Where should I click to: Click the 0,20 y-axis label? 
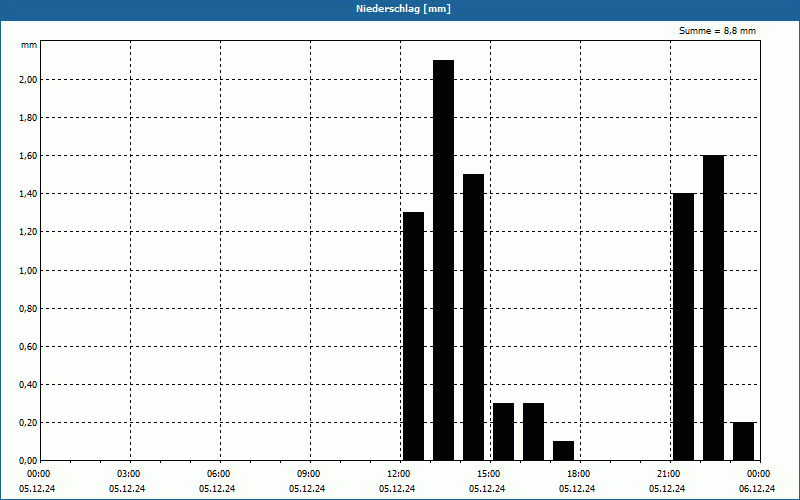pos(28,422)
